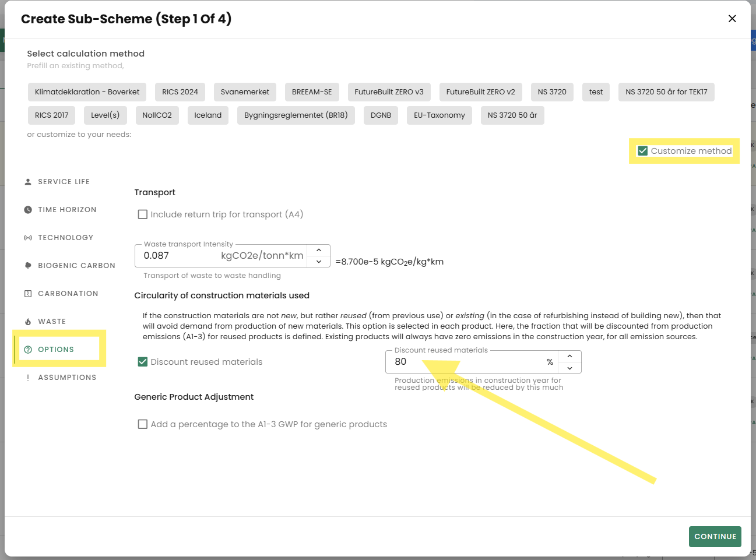
Task: Click the Time Horizon clock icon
Action: pos(28,210)
